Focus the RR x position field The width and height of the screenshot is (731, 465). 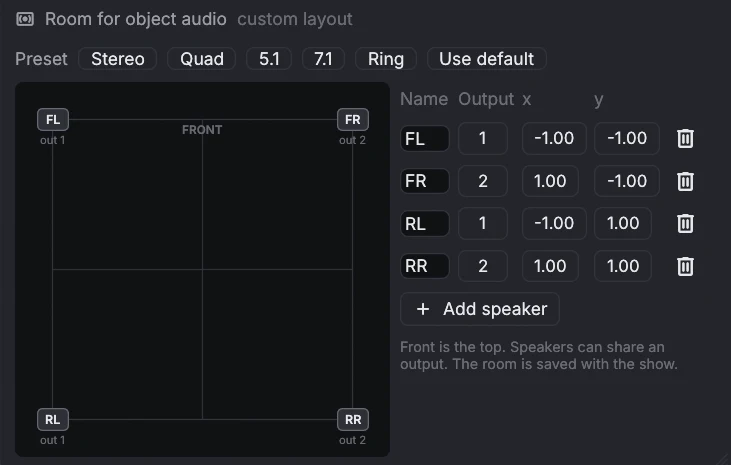[x=550, y=266]
